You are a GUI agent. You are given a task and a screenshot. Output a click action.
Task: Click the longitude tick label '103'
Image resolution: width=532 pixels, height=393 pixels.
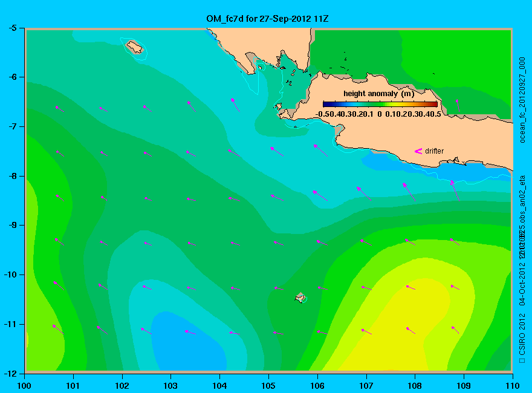pyautogui.click(x=170, y=386)
